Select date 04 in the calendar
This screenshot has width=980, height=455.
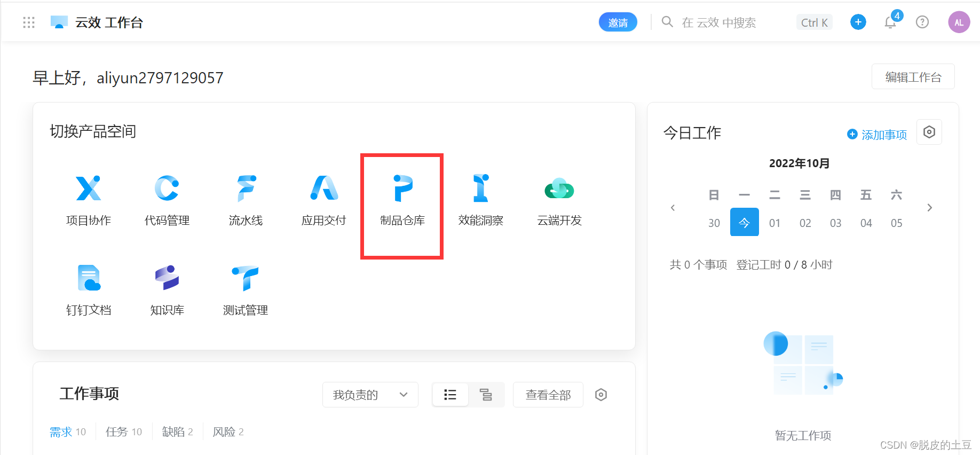click(x=866, y=223)
